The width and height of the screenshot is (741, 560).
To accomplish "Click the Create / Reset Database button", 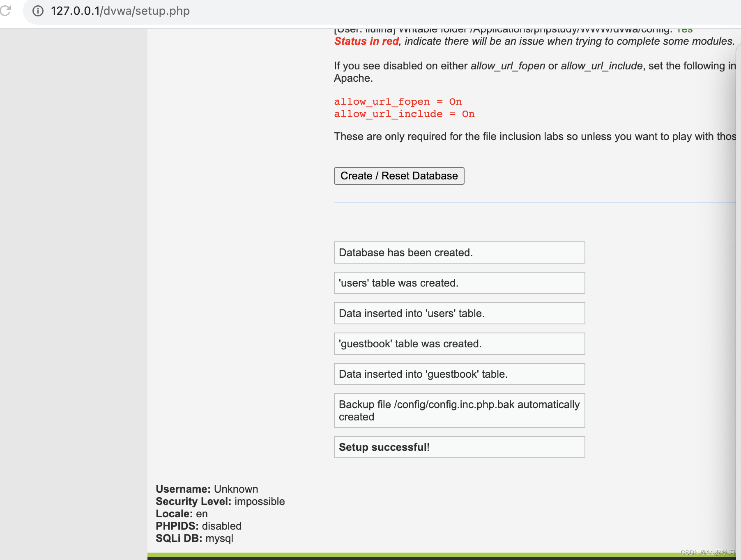I will coord(399,176).
